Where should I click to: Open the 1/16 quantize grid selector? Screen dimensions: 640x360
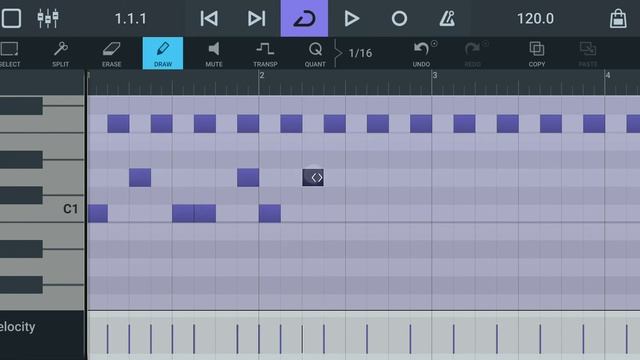tap(360, 53)
